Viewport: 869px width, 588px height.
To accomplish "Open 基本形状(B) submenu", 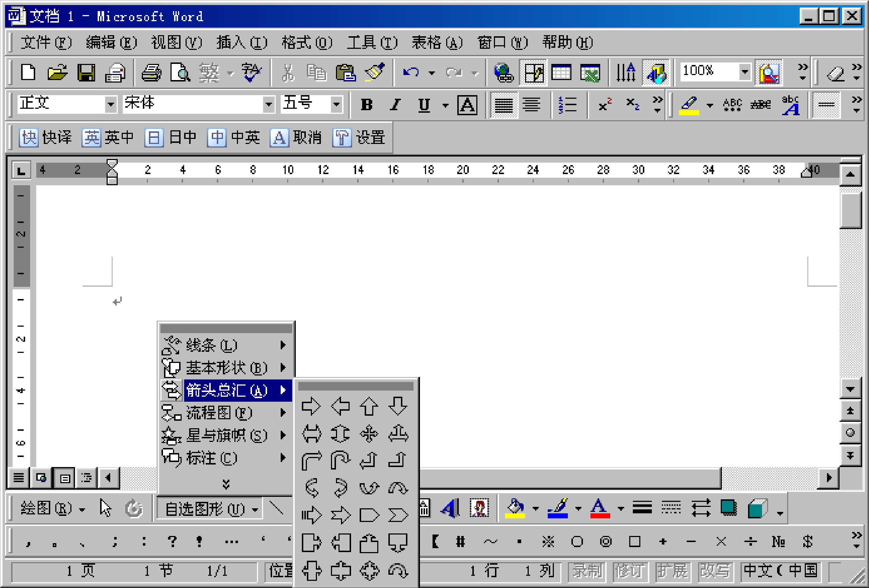I will pyautogui.click(x=226, y=368).
